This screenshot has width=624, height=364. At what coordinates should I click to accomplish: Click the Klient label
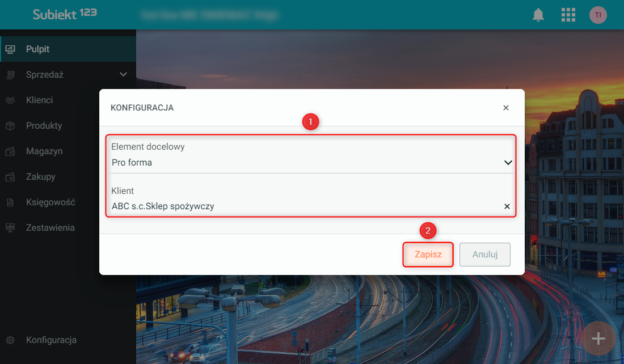point(123,191)
